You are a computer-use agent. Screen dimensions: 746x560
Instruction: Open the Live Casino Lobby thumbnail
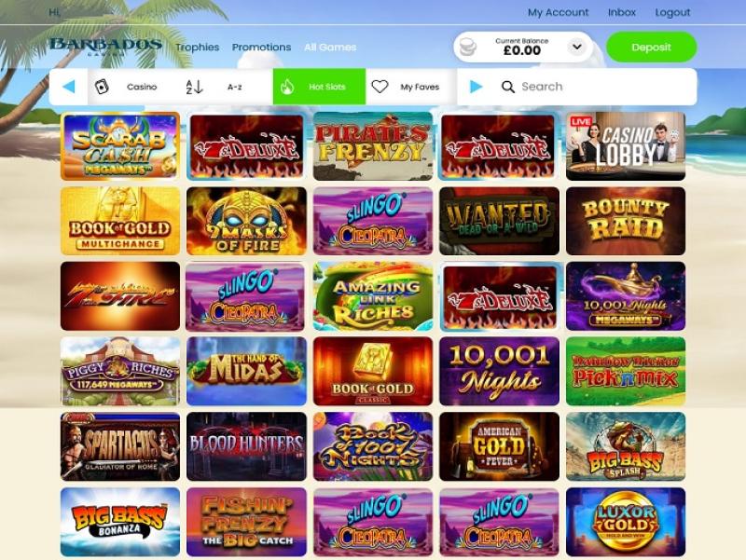point(626,146)
